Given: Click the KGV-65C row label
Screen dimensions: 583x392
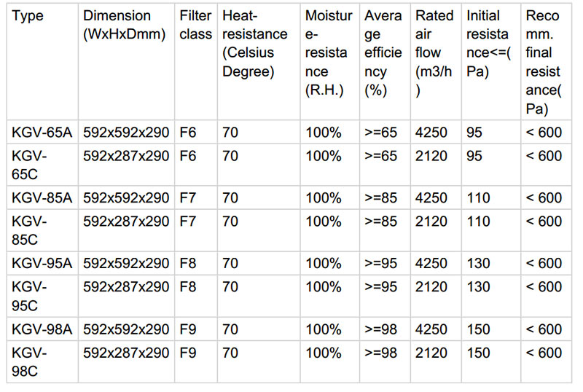Looking at the screenshot, I should [29, 165].
